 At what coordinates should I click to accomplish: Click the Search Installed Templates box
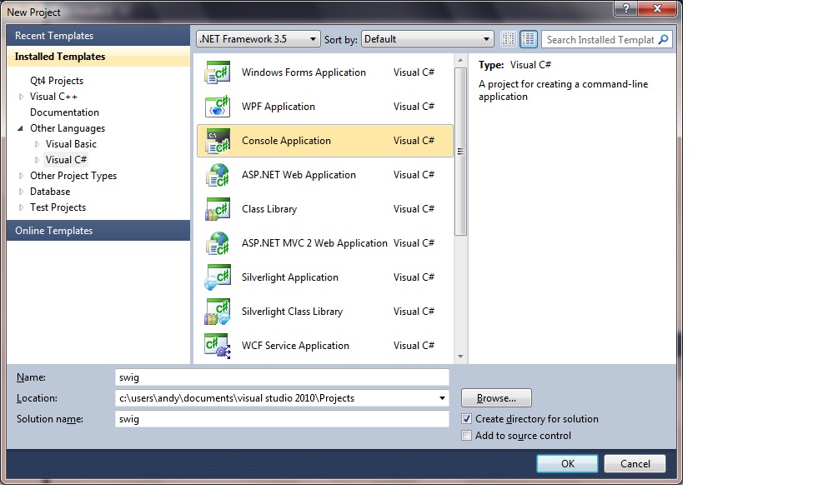(601, 40)
